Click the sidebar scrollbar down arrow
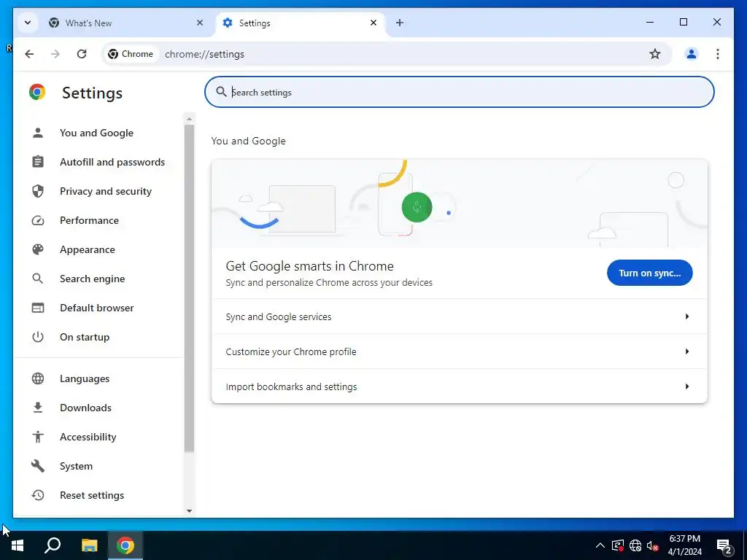This screenshot has width=747, height=560. [x=189, y=511]
